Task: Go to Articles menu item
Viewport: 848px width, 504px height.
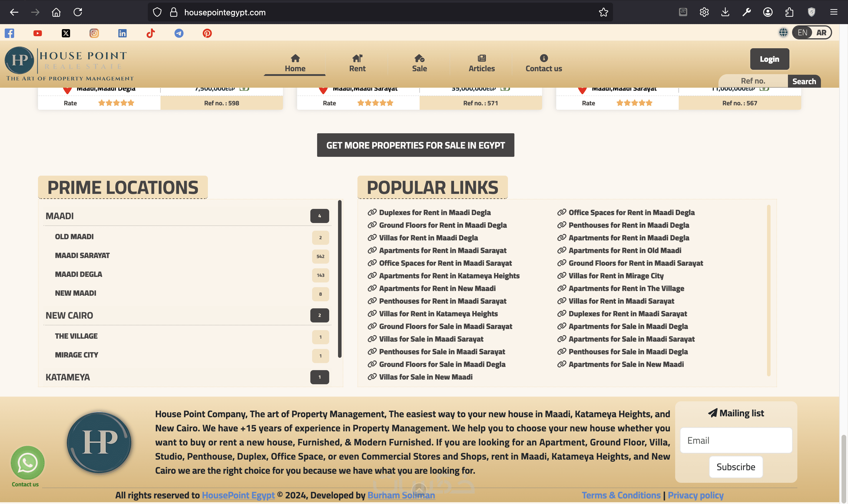Action: coord(481,64)
